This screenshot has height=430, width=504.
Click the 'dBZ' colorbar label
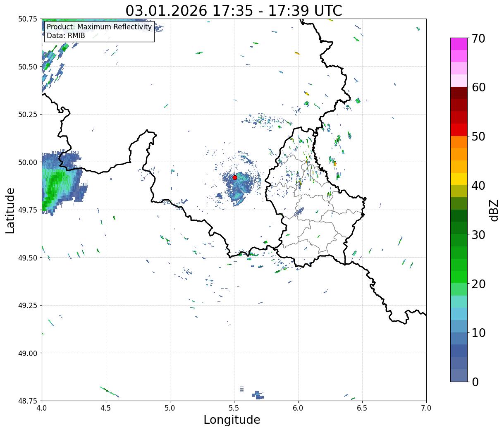point(494,210)
